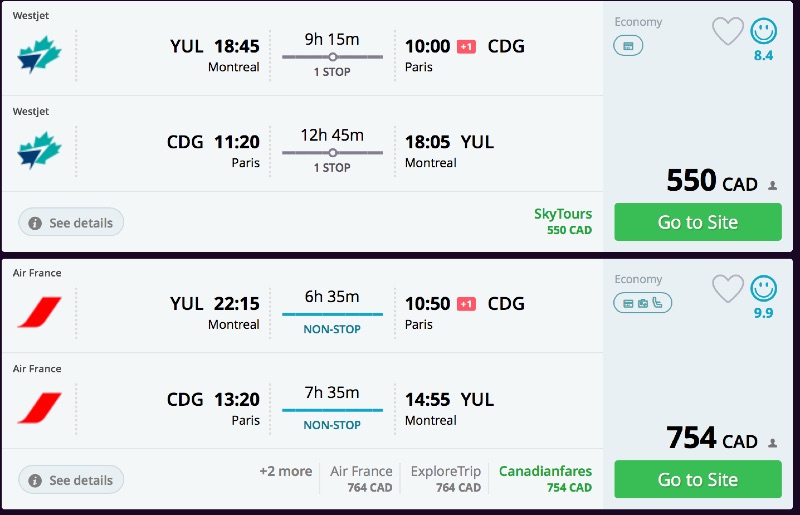Click the 9.9 smiley rating icon
Viewport: 800px width, 515px height.
pyautogui.click(x=763, y=289)
